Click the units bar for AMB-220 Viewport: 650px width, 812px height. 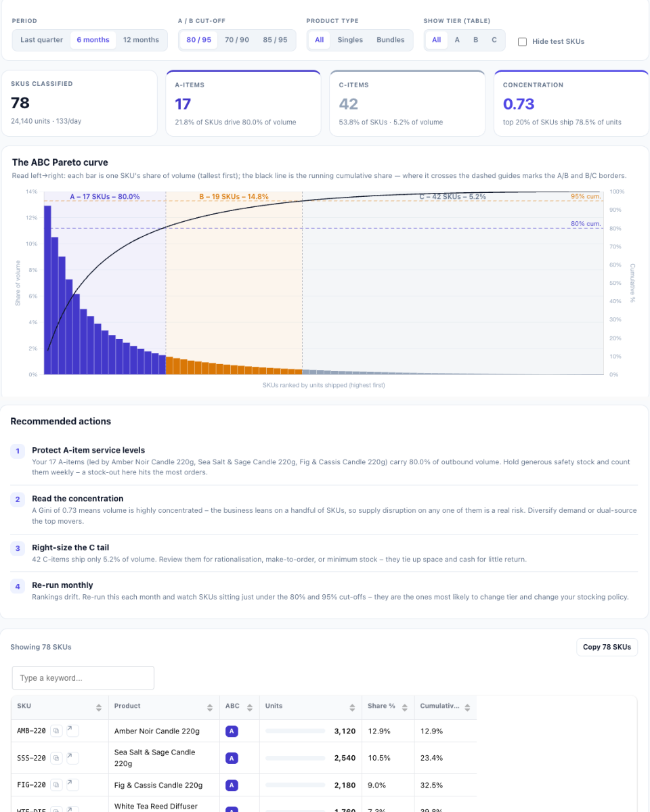295,731
